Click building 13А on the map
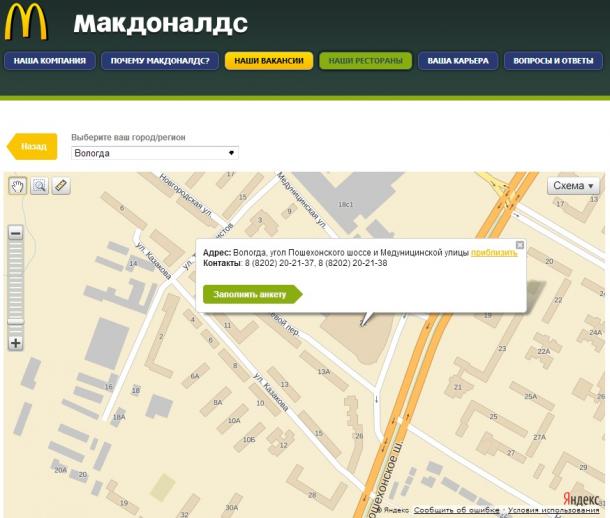Screen dimensions: 610x518 tap(324, 371)
